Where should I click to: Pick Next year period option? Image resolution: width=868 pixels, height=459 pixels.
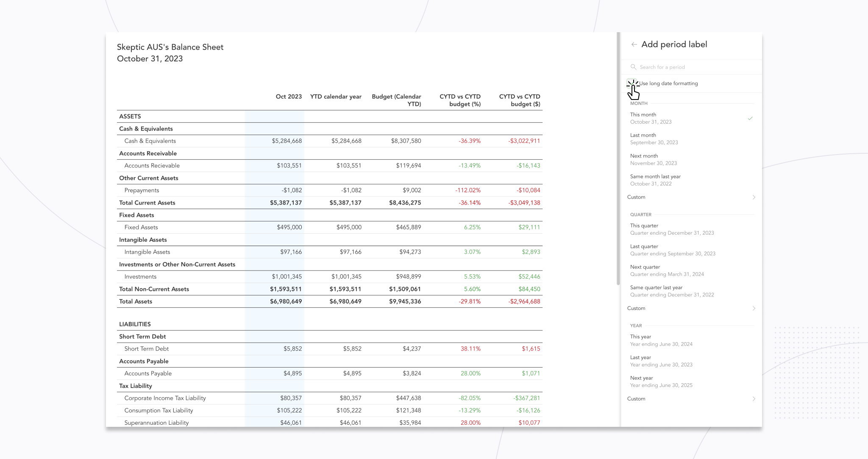click(691, 382)
